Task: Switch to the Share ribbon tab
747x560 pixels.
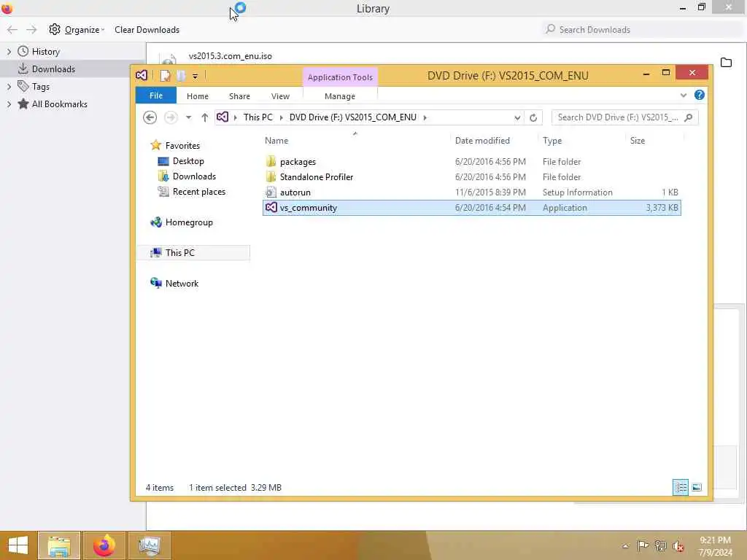Action: coord(239,96)
